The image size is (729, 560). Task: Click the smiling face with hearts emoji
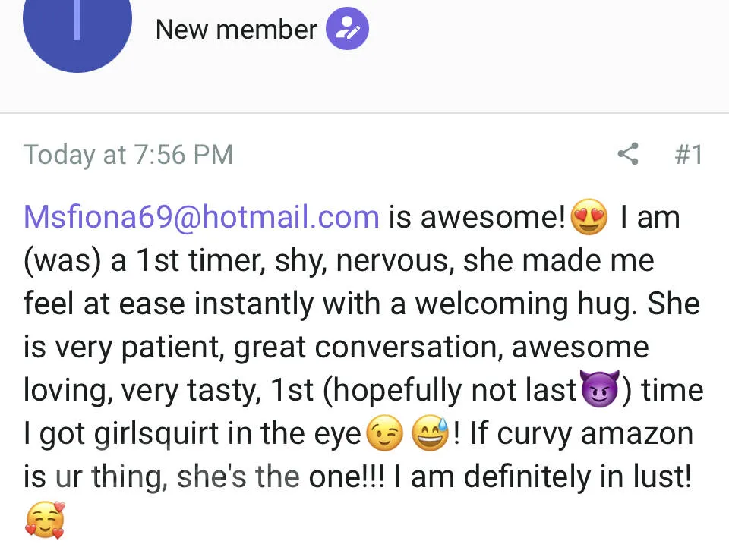[x=44, y=520]
